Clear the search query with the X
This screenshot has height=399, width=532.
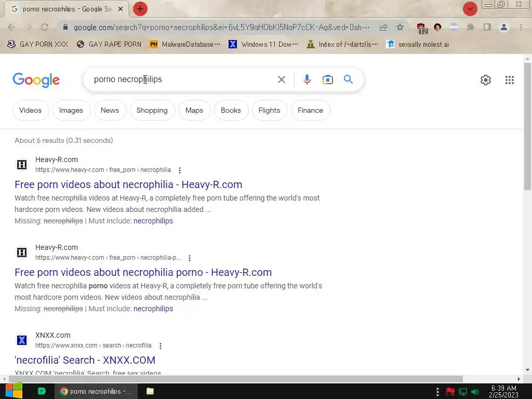[x=282, y=79]
